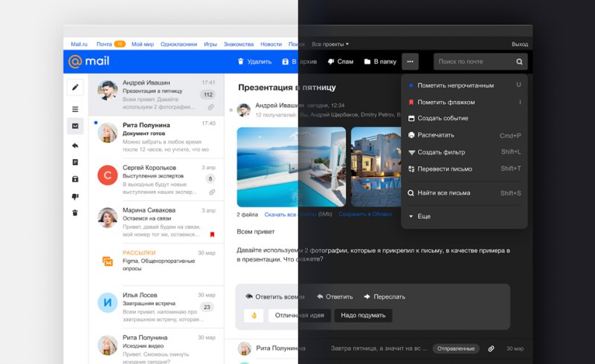The image size is (595, 364).
Task: Open the drafts document icon in sidebar
Action: tap(75, 162)
